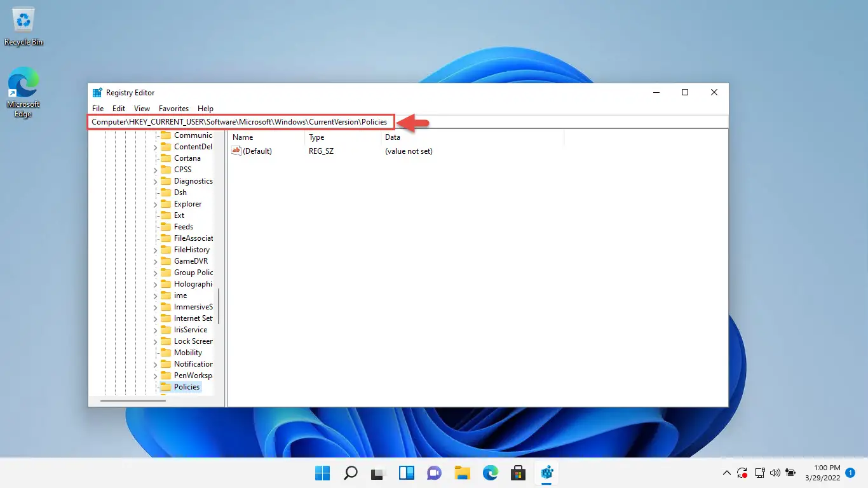Viewport: 868px width, 488px height.
Task: Click the registry path address bar
Action: (x=408, y=121)
